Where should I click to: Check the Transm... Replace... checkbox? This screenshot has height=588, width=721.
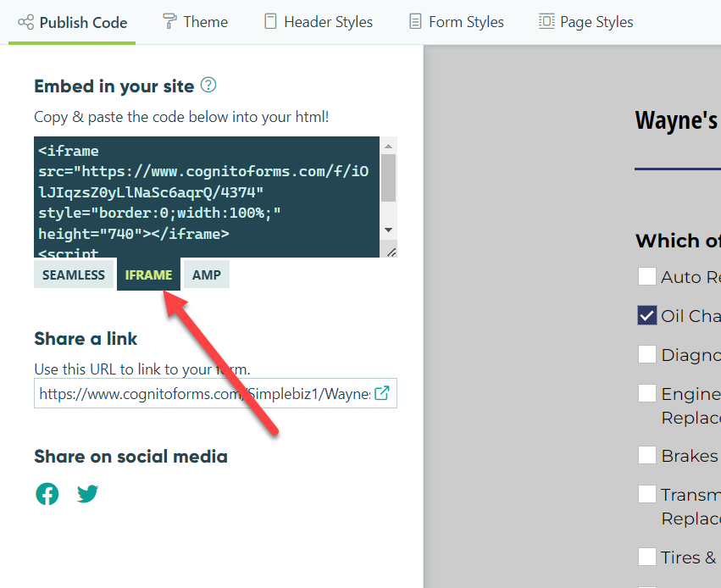tap(647, 494)
